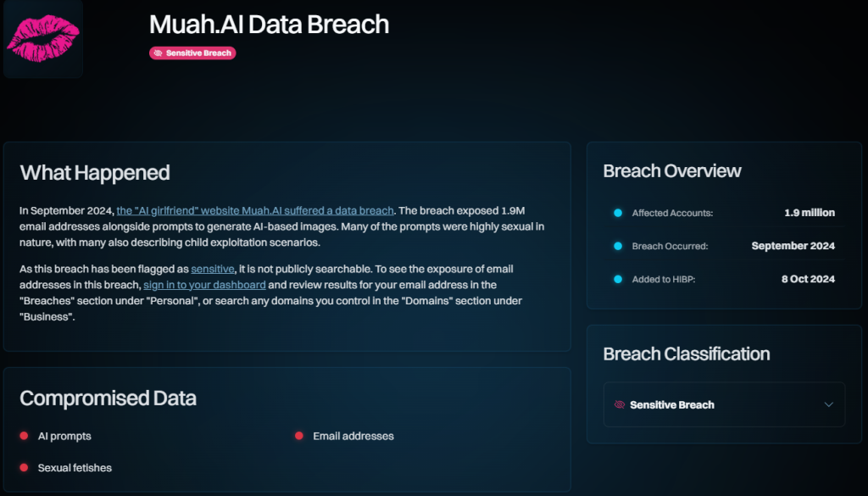
Task: Click the red dot next to Email addresses
Action: [298, 436]
